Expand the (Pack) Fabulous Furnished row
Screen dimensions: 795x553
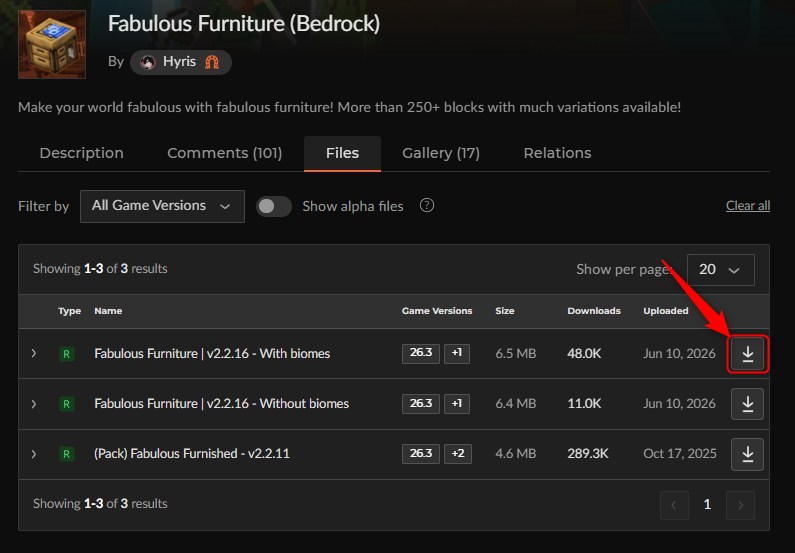(34, 454)
